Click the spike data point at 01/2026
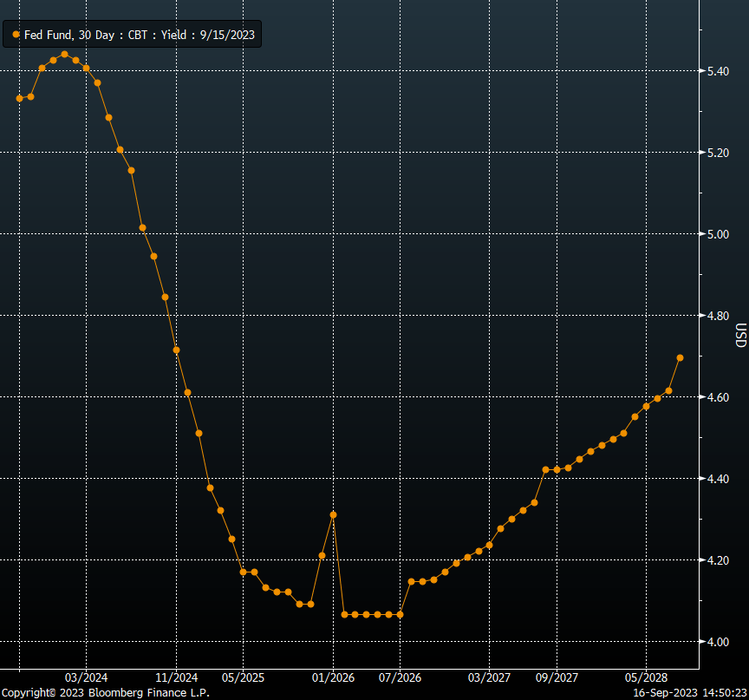The height and width of the screenshot is (700, 749). coord(333,514)
